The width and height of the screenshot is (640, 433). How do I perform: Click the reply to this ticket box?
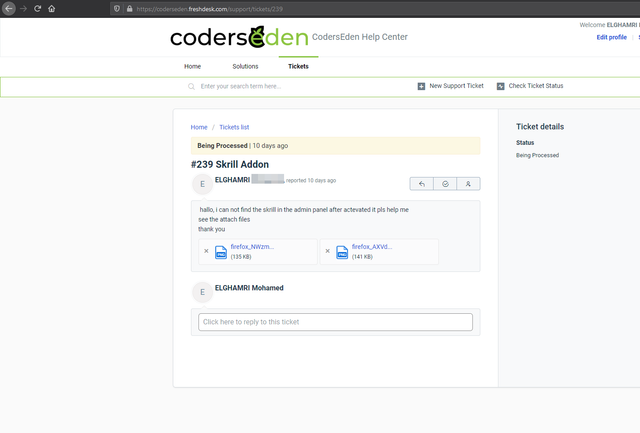point(336,322)
